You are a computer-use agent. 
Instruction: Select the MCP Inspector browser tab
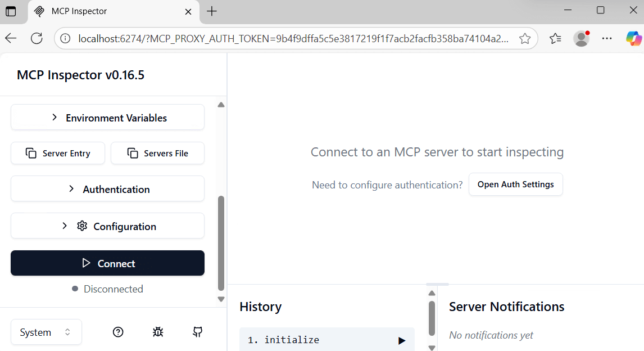pos(107,11)
